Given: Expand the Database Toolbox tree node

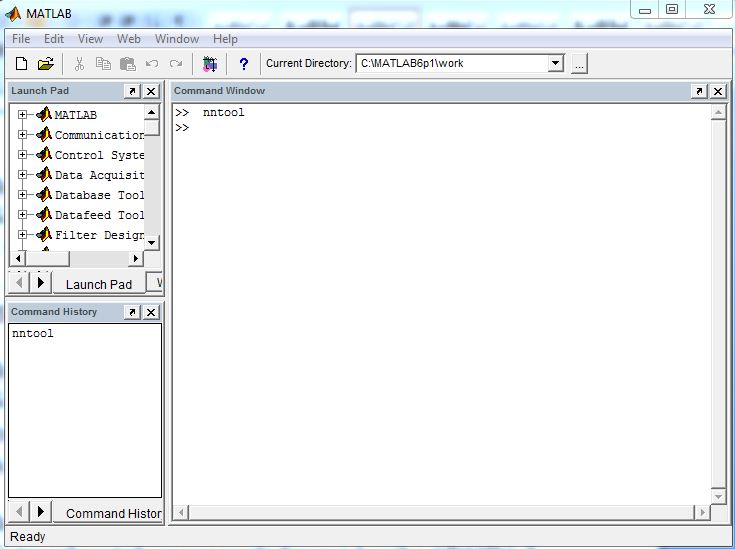Looking at the screenshot, I should coord(22,195).
